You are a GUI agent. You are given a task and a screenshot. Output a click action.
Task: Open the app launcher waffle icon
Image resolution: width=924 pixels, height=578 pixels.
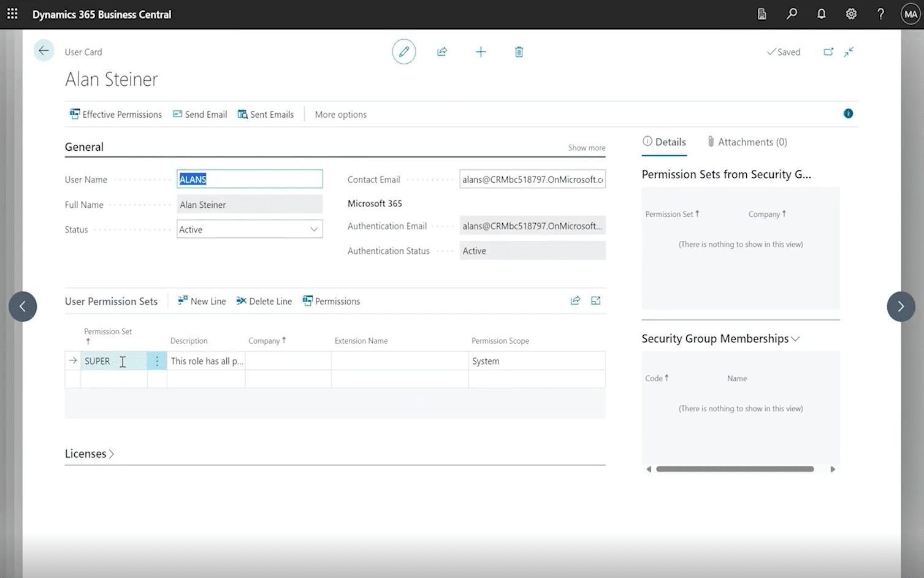point(12,14)
